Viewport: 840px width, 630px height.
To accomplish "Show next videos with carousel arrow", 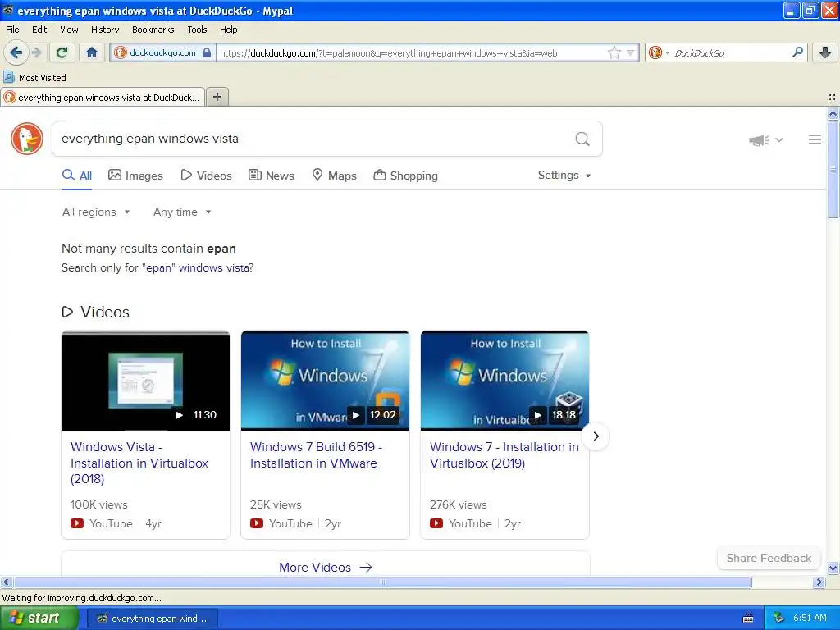I will 596,436.
